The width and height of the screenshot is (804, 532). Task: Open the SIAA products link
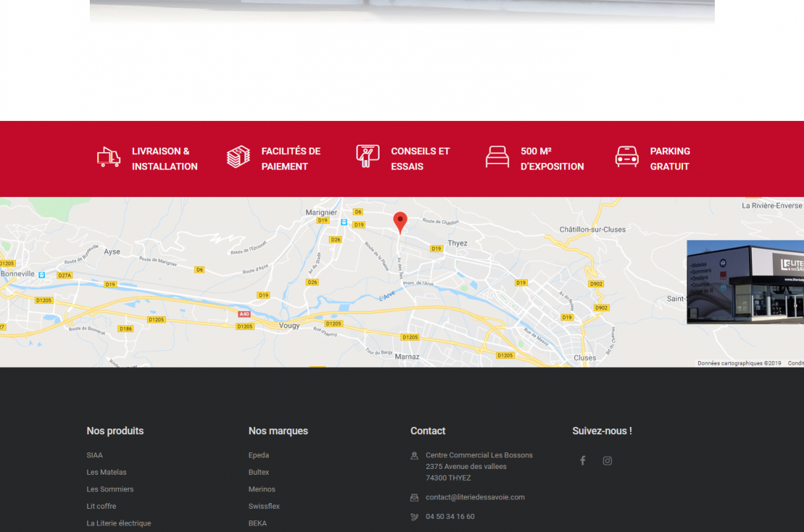[94, 455]
